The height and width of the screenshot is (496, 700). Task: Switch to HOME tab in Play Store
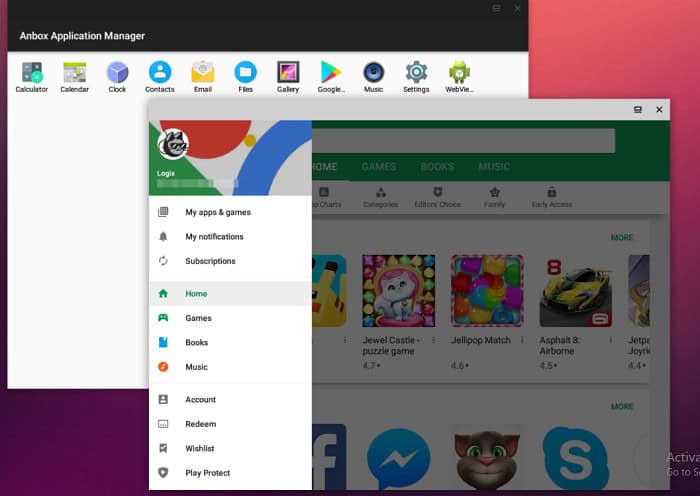click(x=325, y=167)
